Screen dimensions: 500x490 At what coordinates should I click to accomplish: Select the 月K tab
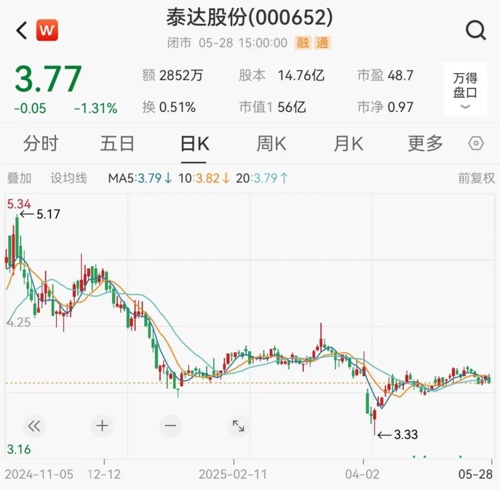pyautogui.click(x=348, y=144)
